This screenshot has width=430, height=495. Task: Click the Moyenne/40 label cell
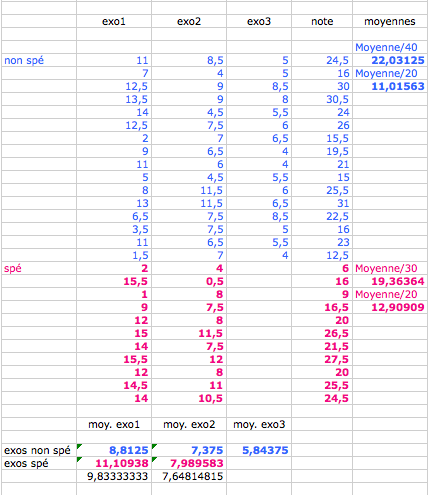tap(390, 47)
